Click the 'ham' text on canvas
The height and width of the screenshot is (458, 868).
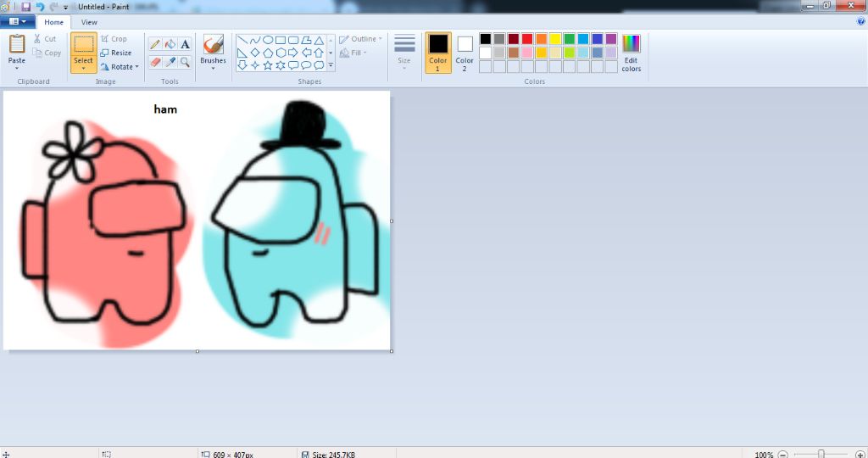(x=165, y=109)
